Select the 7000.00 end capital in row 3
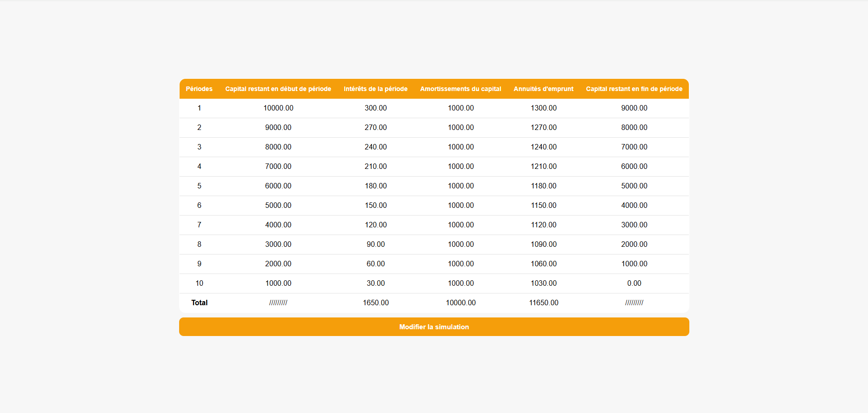This screenshot has width=868, height=413. point(634,147)
